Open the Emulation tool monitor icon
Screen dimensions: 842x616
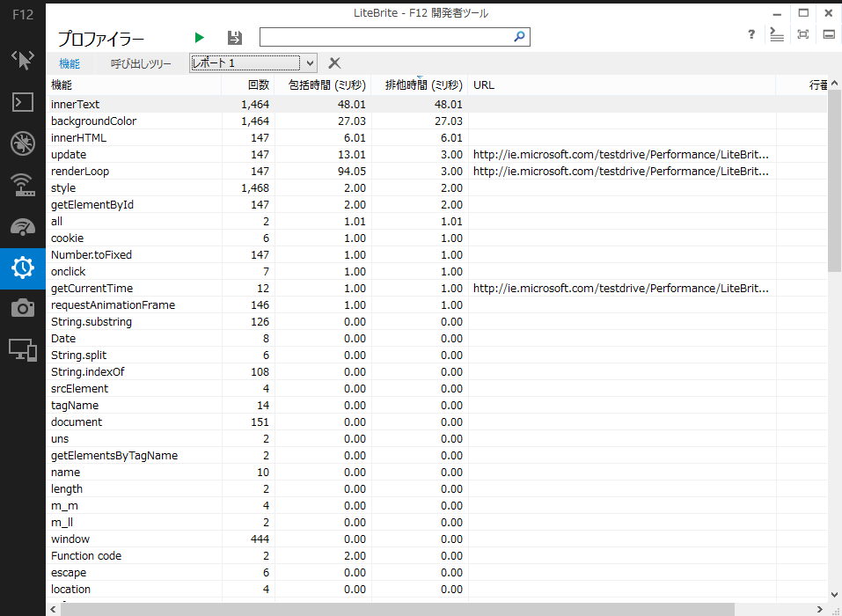pyautogui.click(x=23, y=349)
